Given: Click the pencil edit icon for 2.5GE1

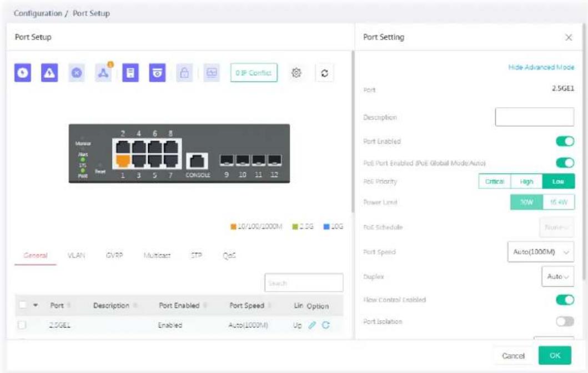Looking at the screenshot, I should (x=312, y=325).
